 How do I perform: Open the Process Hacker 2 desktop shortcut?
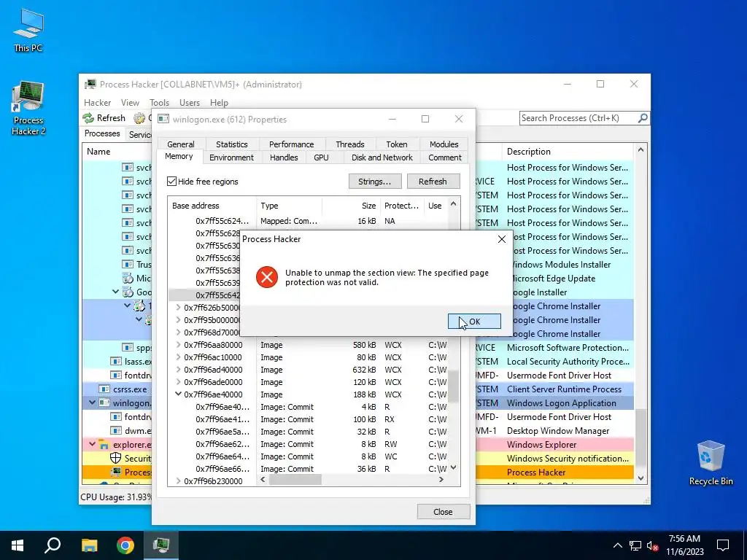click(x=28, y=108)
